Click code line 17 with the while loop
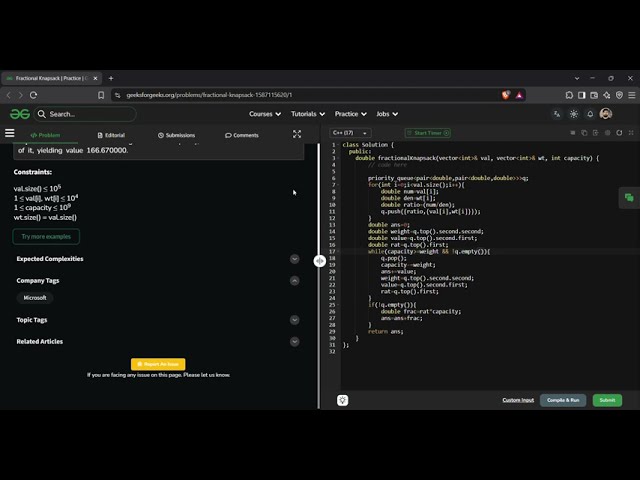Viewport: 640px width, 480px height. 429,251
